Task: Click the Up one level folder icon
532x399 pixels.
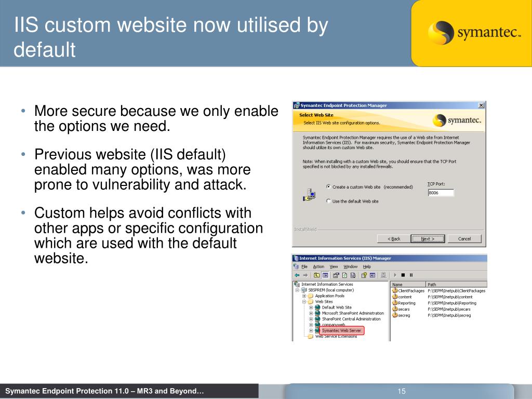Action: (316, 275)
